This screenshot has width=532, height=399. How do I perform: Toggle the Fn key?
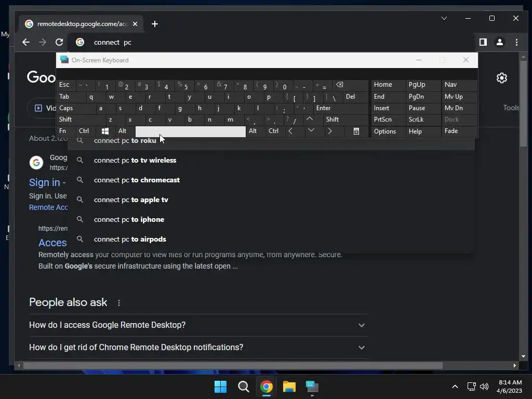pos(67,131)
